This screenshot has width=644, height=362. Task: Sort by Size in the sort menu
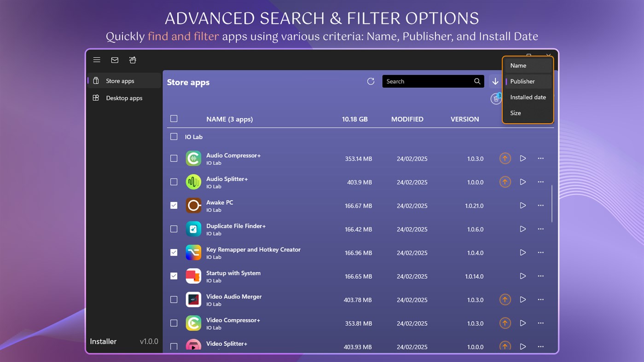click(x=528, y=113)
